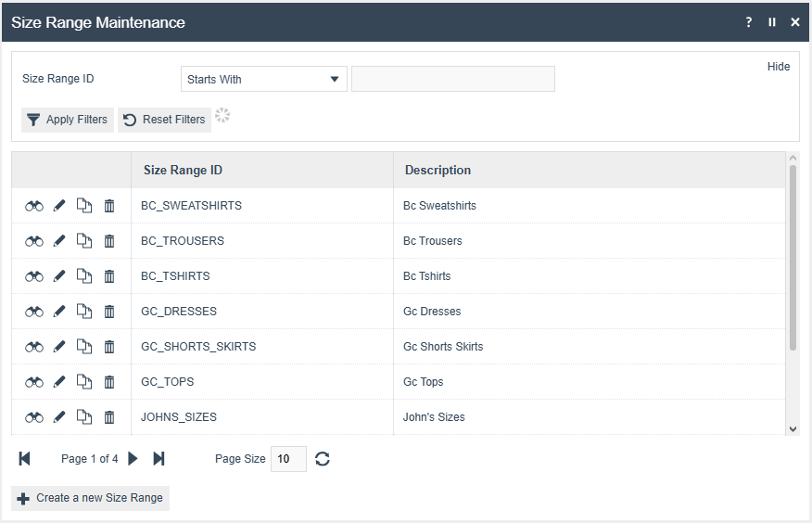View the GC_DRESSES size range

pos(34,312)
